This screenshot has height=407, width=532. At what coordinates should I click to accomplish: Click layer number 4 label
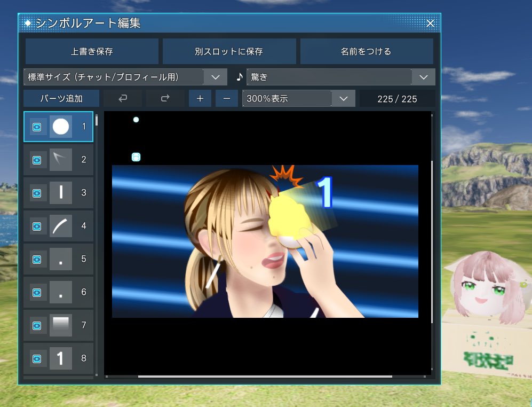coord(84,225)
